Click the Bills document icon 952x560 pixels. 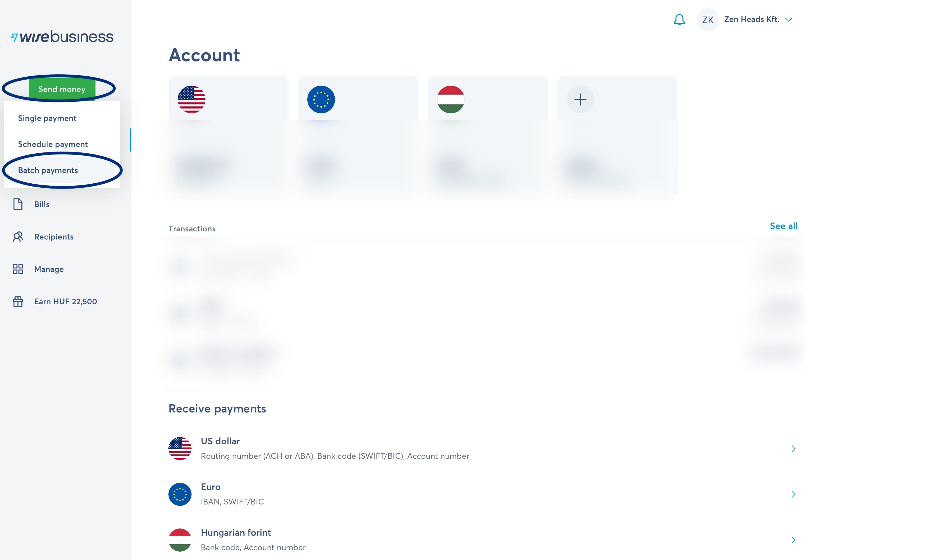coord(18,204)
